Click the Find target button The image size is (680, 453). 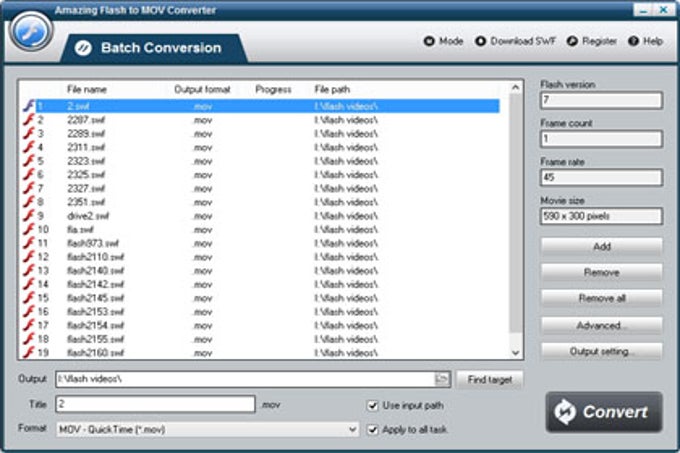pos(490,380)
